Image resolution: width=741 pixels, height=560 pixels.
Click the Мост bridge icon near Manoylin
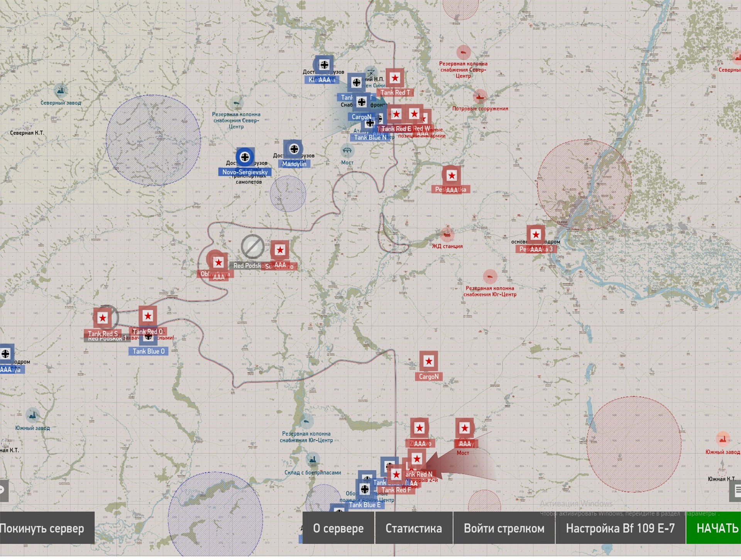(347, 150)
